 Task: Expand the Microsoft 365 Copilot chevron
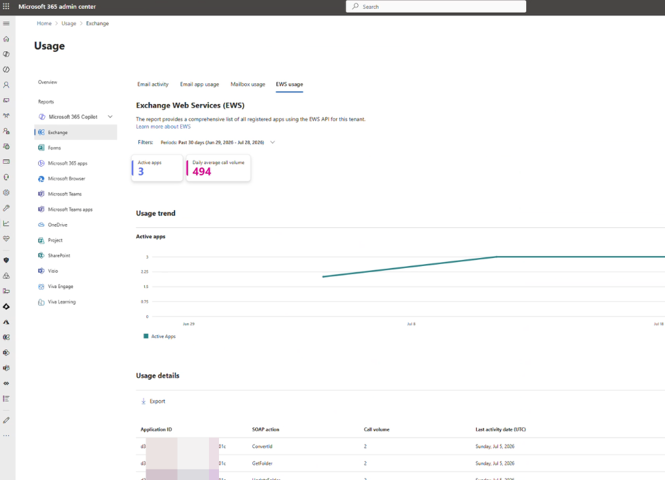[x=110, y=117]
